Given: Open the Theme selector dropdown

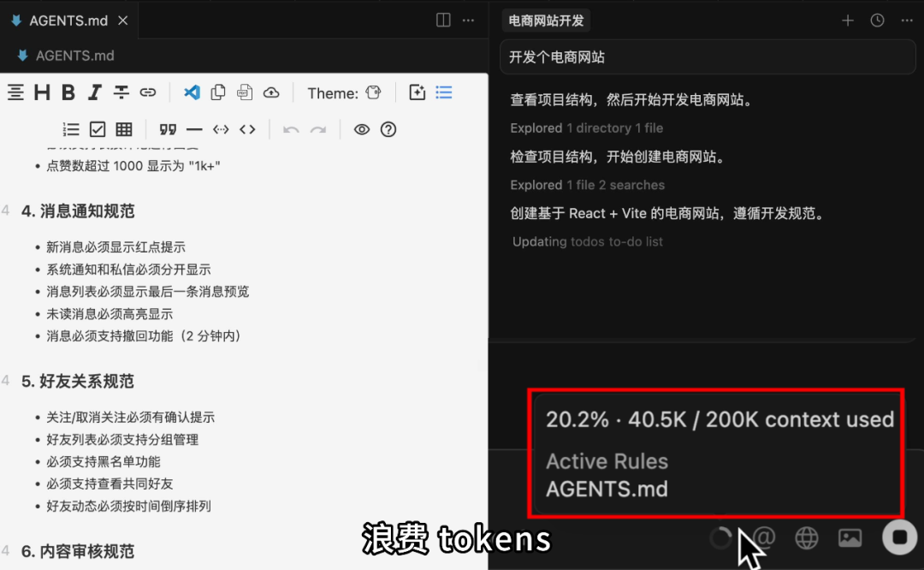Looking at the screenshot, I should tap(372, 92).
